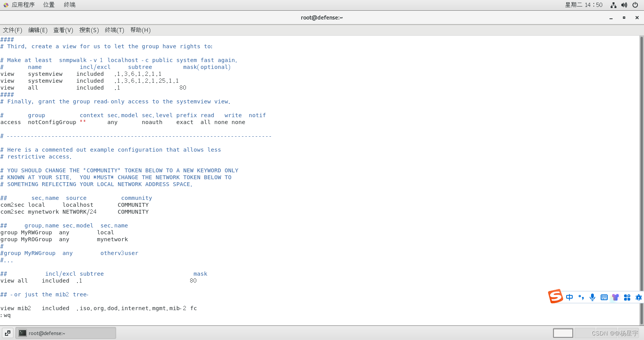Click the 终端 item in the top panel
The image size is (644, 340).
pos(69,5)
